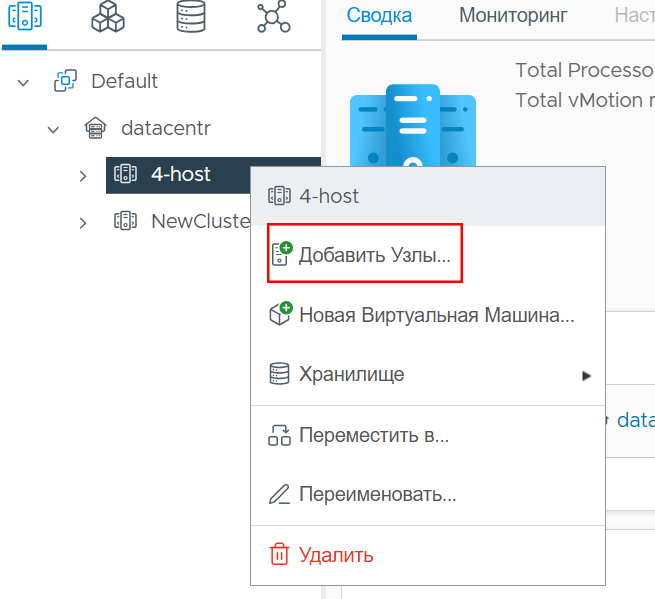
Task: Open the Хранилище submenu
Action: (428, 374)
